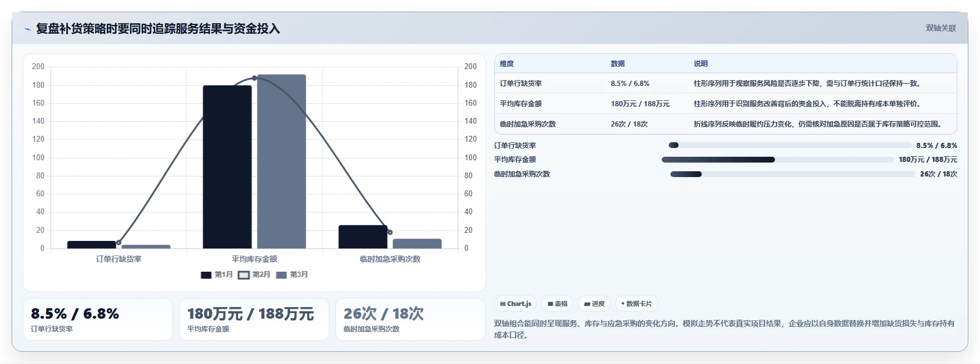Click the 平均库存金额 x-axis label
This screenshot has height=364, width=980.
[254, 259]
